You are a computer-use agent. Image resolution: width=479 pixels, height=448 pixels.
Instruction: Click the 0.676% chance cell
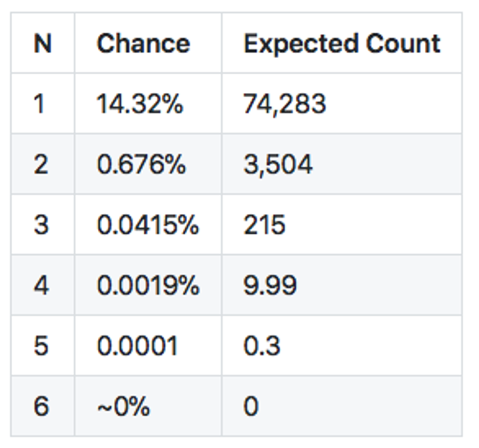click(141, 164)
